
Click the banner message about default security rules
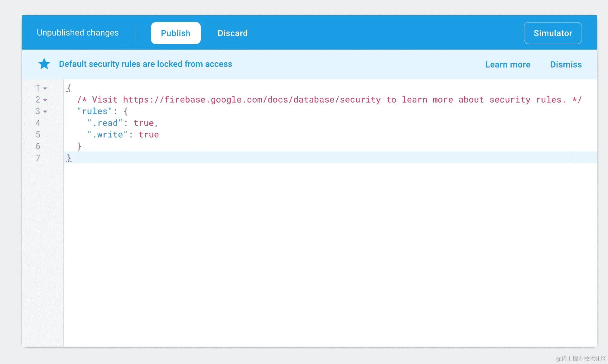click(145, 64)
